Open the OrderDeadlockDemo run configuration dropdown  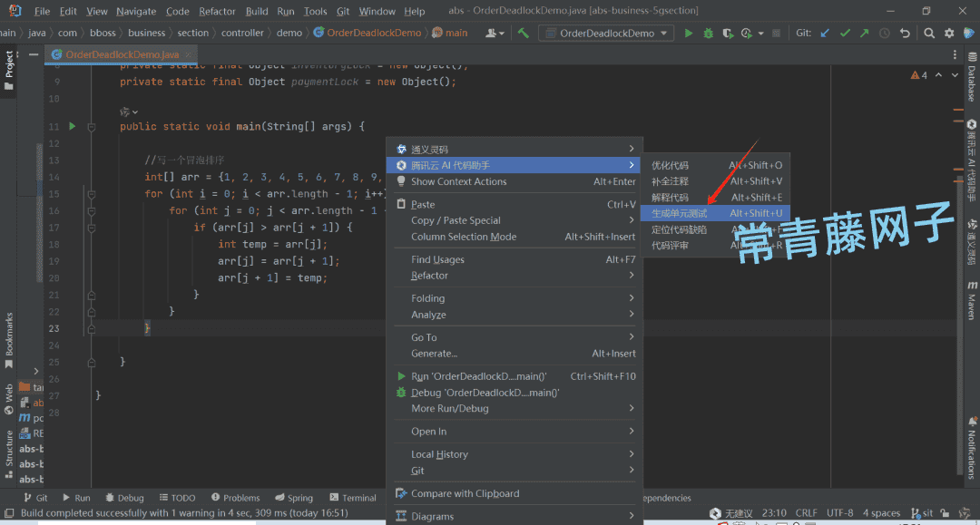pos(606,33)
